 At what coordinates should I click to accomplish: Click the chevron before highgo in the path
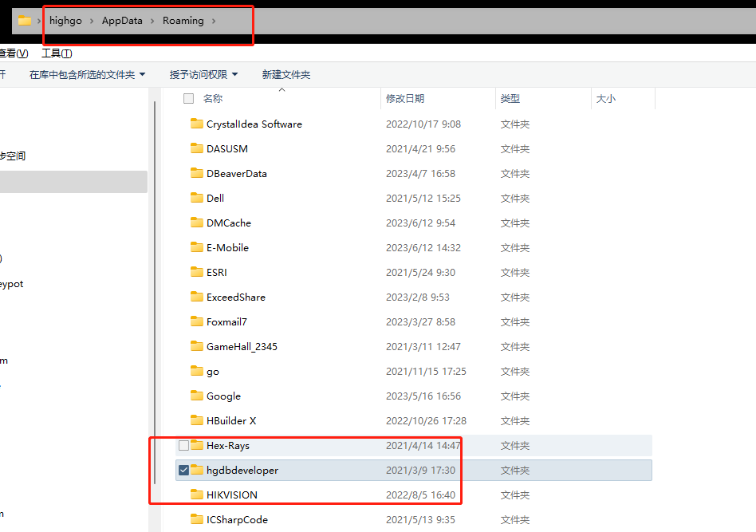[x=39, y=21]
